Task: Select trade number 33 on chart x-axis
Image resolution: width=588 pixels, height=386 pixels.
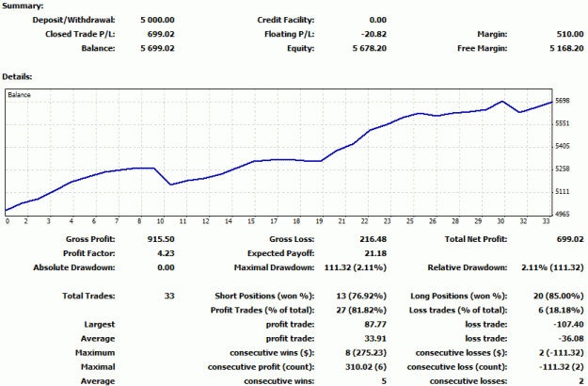Action: pyautogui.click(x=546, y=221)
